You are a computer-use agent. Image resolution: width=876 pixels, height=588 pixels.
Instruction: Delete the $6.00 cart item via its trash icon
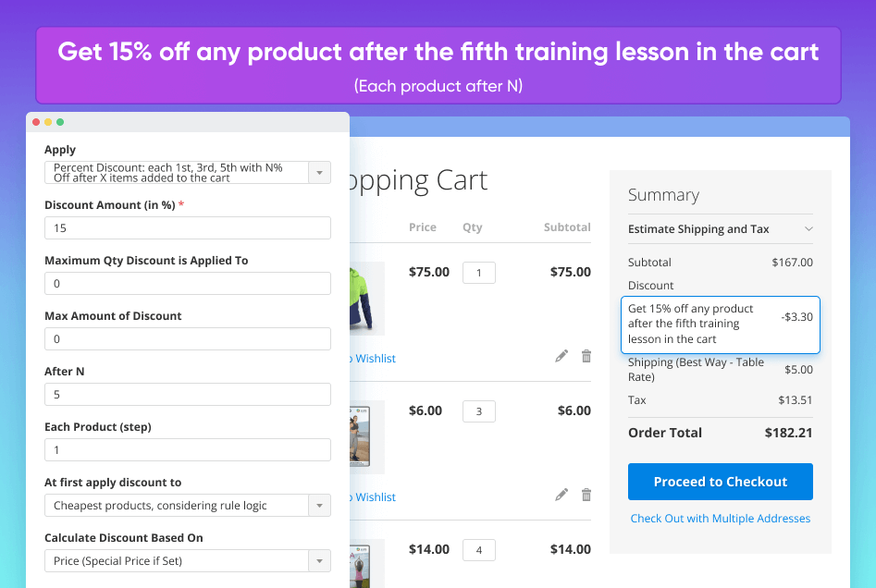tap(586, 495)
